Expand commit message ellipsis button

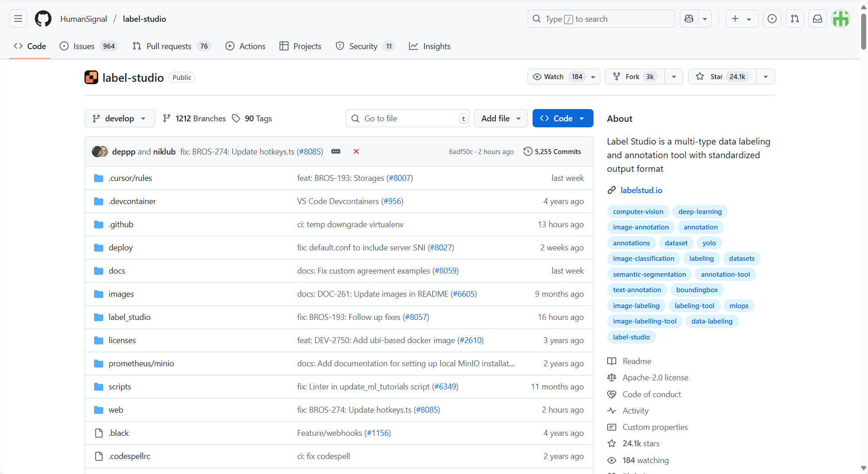(x=336, y=151)
